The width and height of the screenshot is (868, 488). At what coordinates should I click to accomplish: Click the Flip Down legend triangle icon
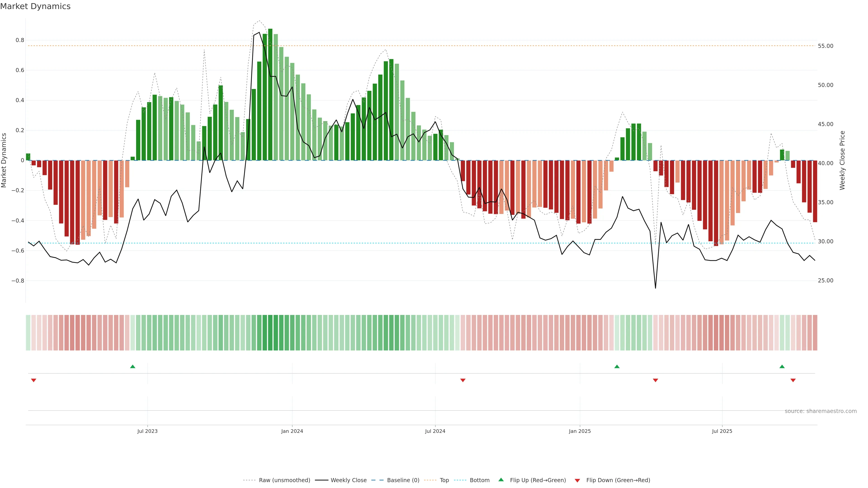[x=577, y=480]
